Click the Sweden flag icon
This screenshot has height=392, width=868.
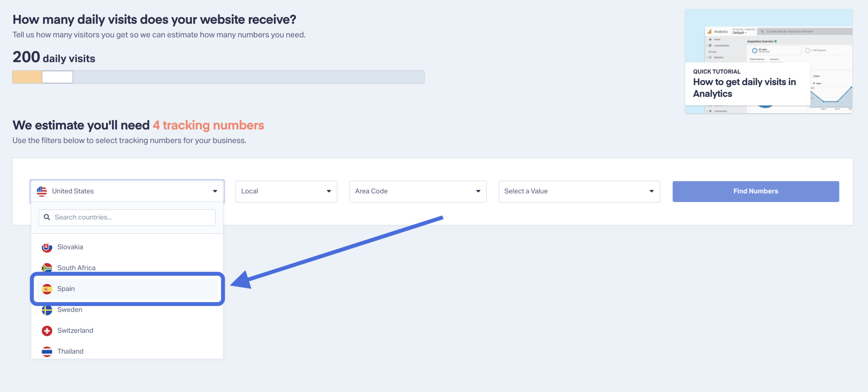47,310
